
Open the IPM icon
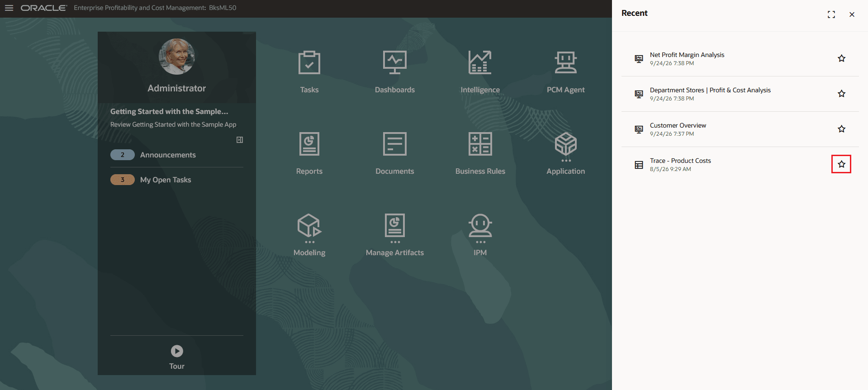click(480, 228)
